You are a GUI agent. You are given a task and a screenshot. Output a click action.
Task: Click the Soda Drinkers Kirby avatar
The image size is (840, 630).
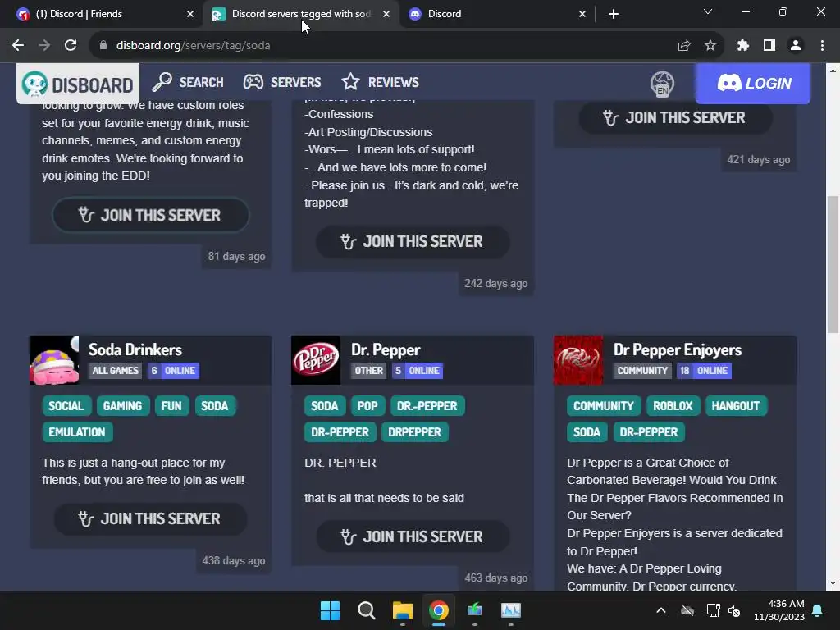pos(54,360)
